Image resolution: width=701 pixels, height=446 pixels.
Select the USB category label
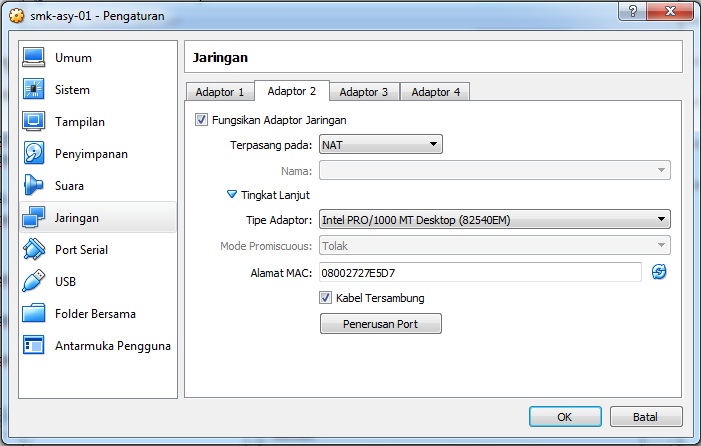(x=65, y=282)
